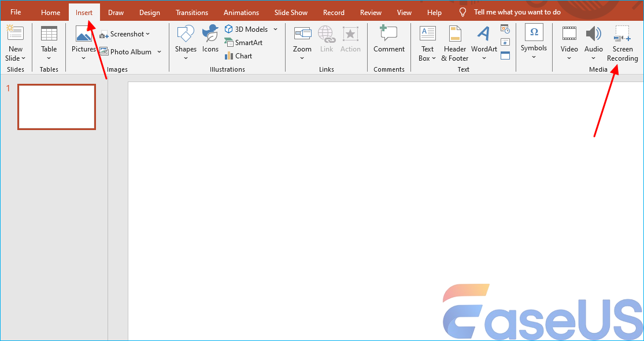The width and height of the screenshot is (644, 341).
Task: Open Header & Footer dialog
Action: pyautogui.click(x=454, y=43)
